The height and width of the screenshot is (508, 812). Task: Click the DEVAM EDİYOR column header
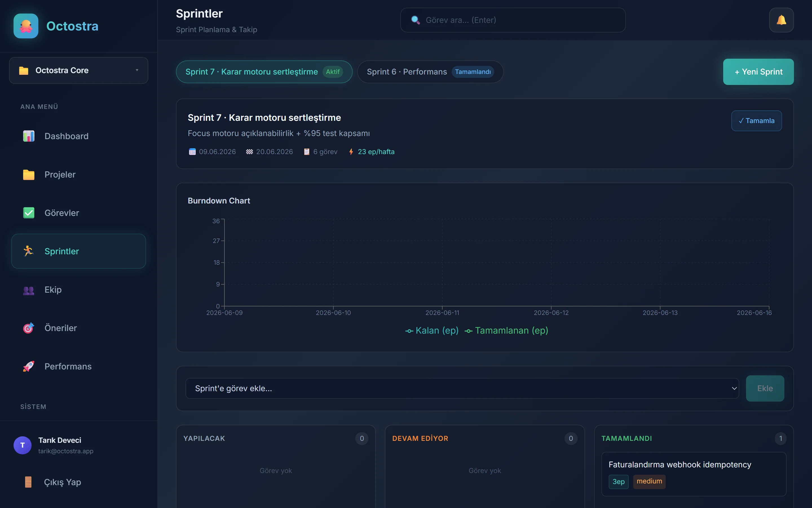click(420, 439)
